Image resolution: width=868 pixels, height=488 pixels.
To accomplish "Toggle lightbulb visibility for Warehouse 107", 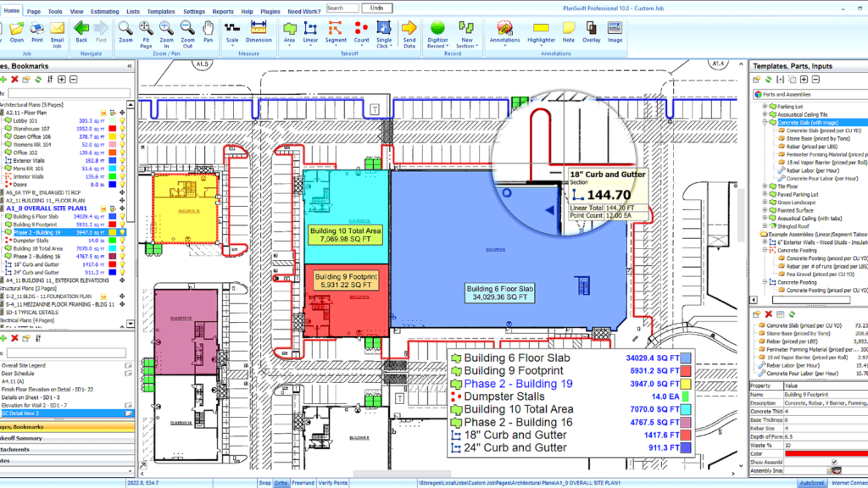I will 122,129.
